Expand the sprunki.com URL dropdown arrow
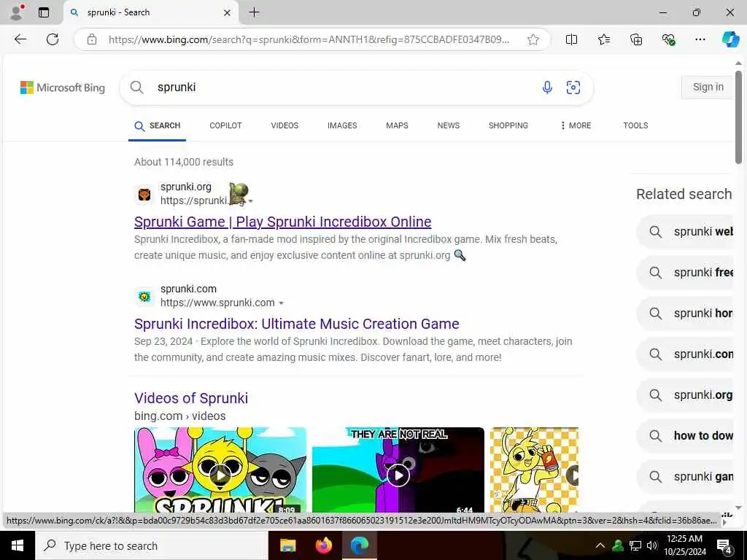This screenshot has height=560, width=747. point(281,303)
